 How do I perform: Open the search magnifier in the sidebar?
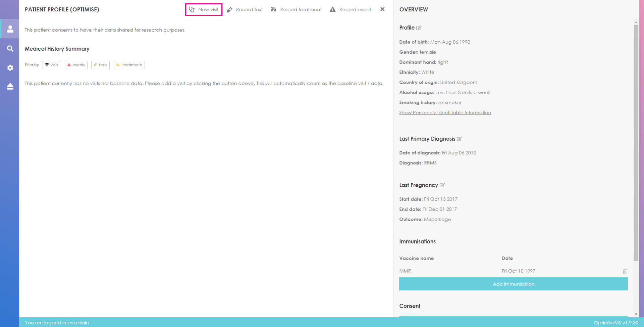(x=10, y=48)
